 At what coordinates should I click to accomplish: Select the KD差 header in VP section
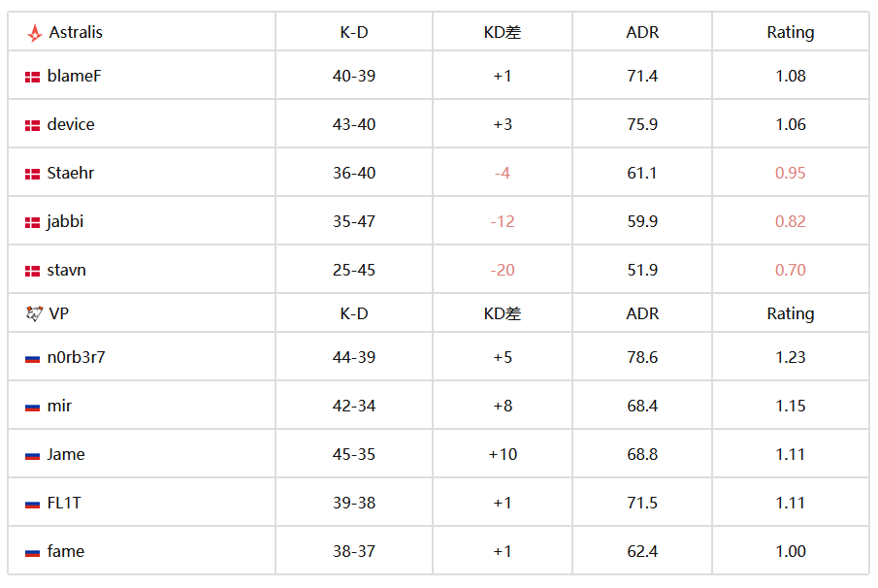coord(503,313)
